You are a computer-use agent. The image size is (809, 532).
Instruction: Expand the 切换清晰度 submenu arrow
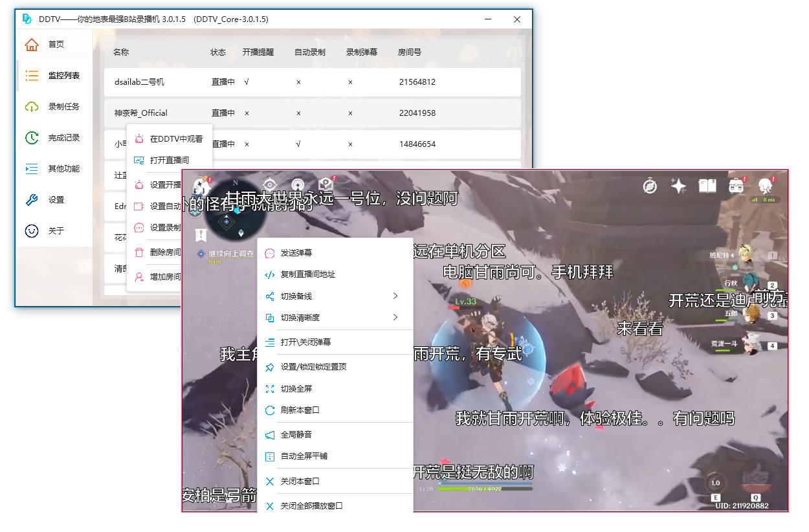pyautogui.click(x=395, y=317)
